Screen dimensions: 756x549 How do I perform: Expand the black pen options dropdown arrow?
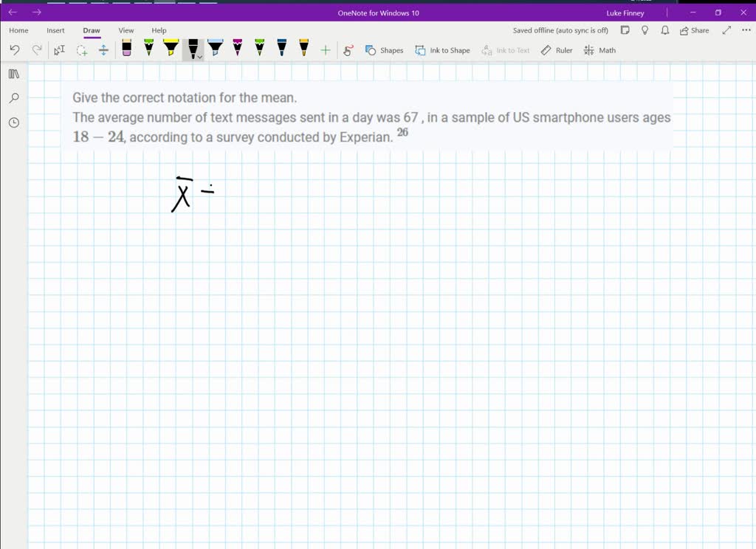tap(200, 56)
